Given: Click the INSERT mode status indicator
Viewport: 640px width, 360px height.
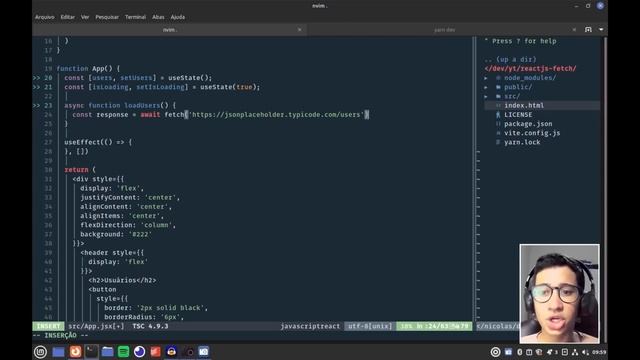Looking at the screenshot, I should click(49, 326).
